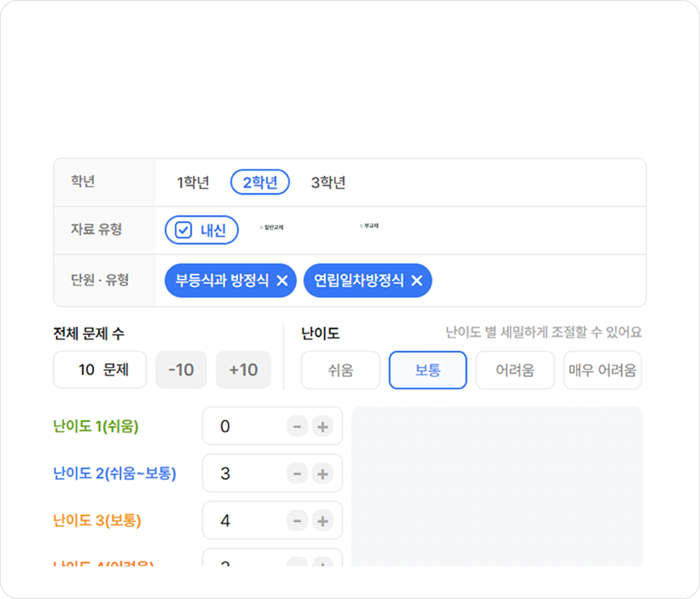Image resolution: width=700 pixels, height=599 pixels.
Task: Click the 10 문제 count input field
Action: coord(100,370)
